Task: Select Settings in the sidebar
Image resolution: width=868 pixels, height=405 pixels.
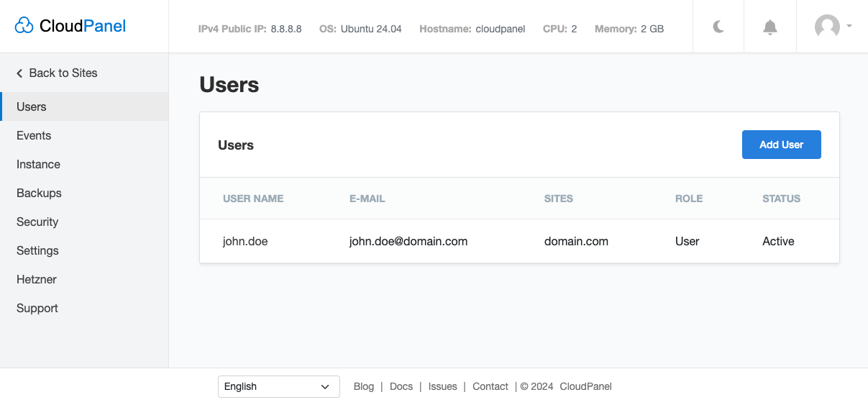Action: [x=37, y=250]
